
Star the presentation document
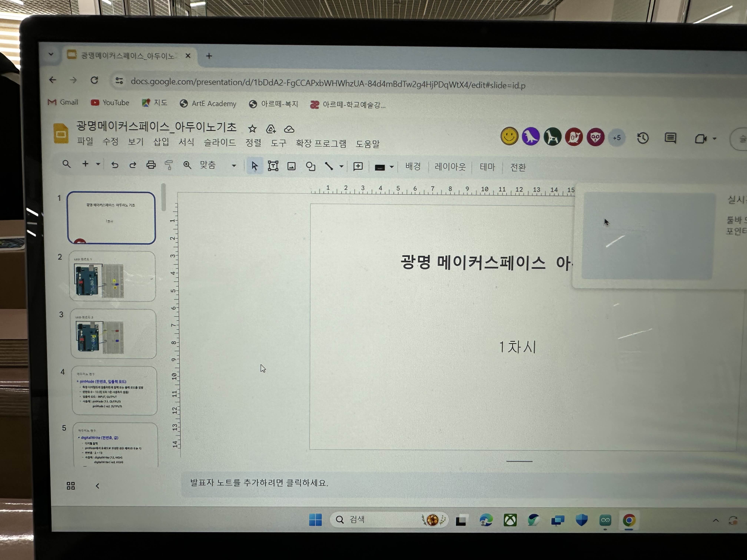(252, 129)
